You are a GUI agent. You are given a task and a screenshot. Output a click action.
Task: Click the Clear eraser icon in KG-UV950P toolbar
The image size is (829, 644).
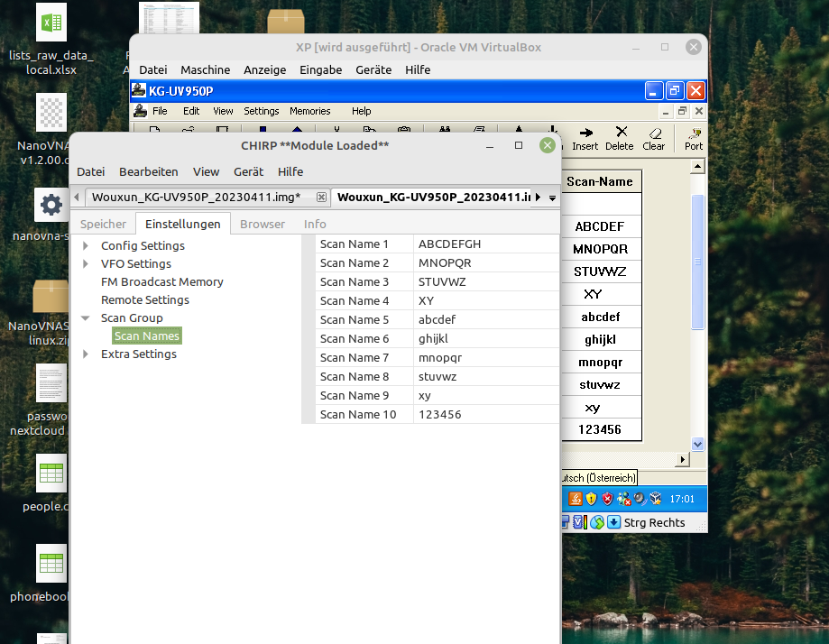[x=655, y=133]
